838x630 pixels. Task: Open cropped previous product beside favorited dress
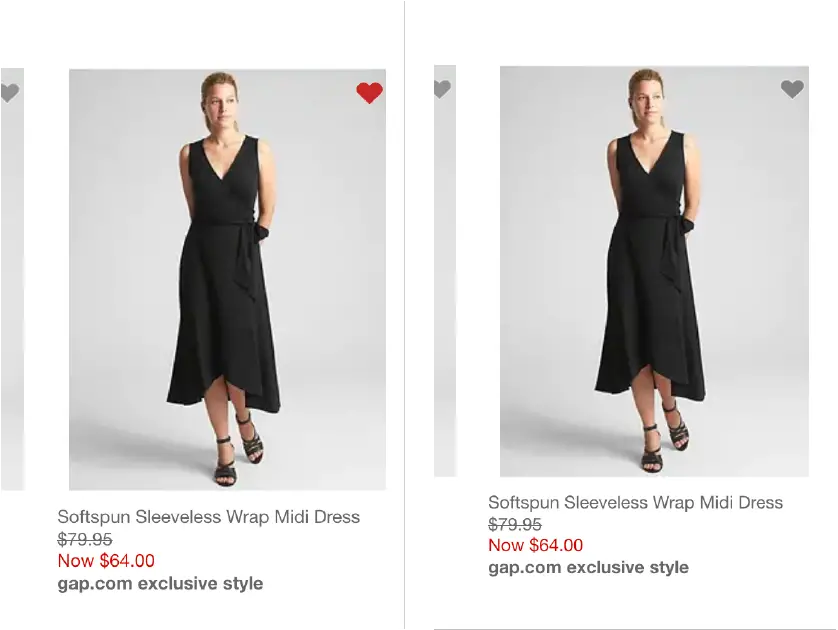[x=12, y=279]
